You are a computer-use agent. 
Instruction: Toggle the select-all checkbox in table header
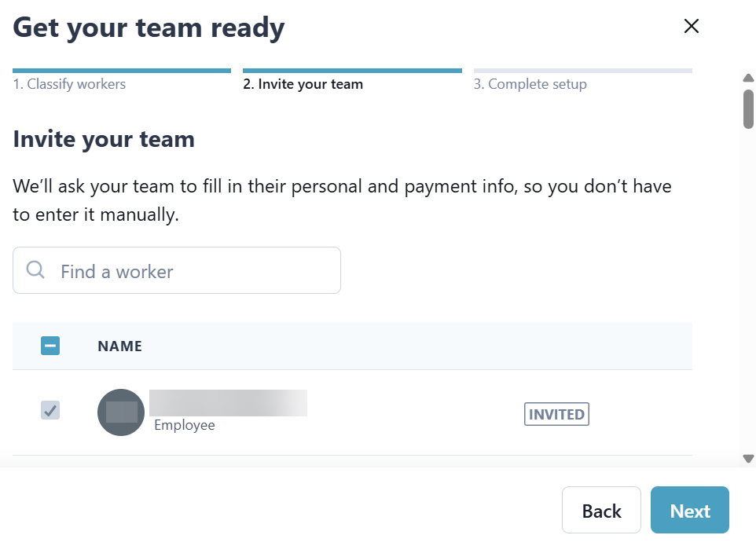(x=50, y=346)
